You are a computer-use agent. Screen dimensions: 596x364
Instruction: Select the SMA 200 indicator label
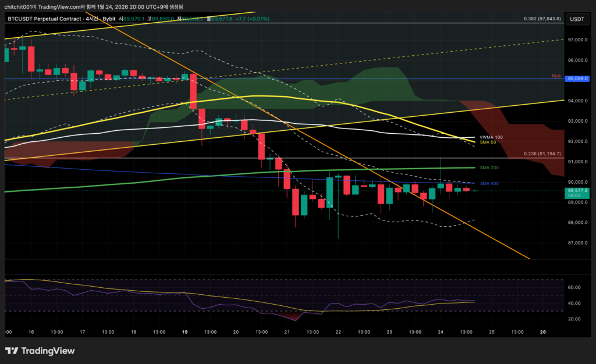click(489, 167)
